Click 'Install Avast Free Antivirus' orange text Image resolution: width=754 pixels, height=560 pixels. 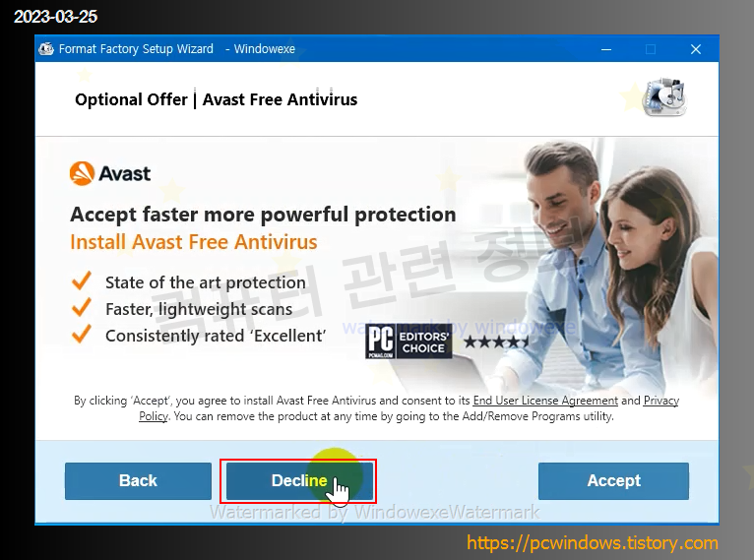click(x=194, y=242)
